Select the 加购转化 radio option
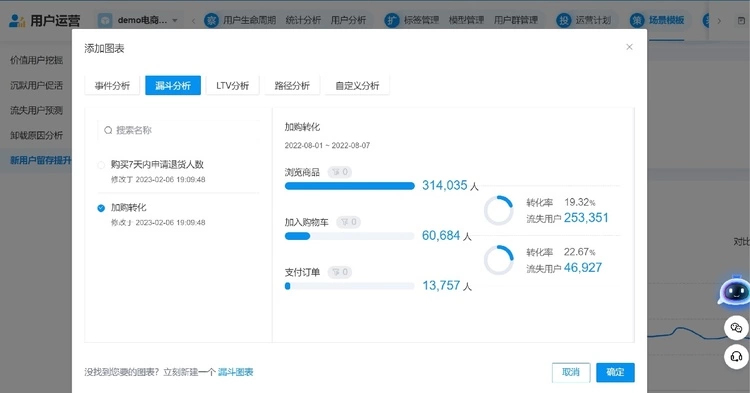750x393 pixels. click(101, 208)
